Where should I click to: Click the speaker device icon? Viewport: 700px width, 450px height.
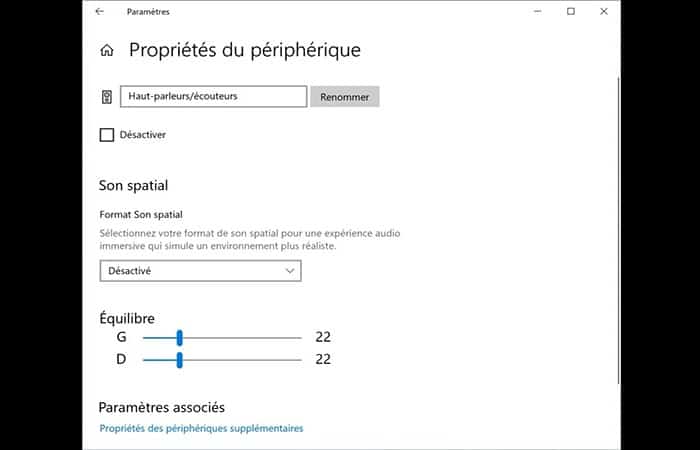click(x=106, y=97)
